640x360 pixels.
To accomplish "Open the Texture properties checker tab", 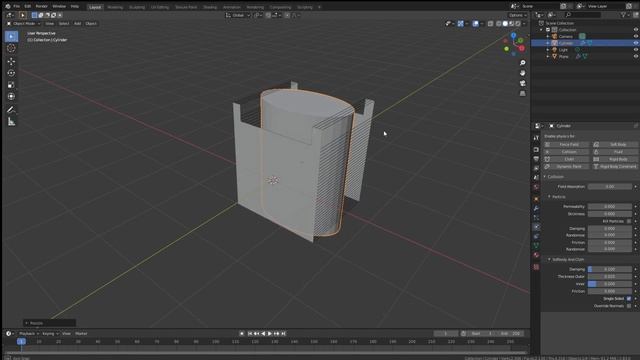I will [x=536, y=267].
